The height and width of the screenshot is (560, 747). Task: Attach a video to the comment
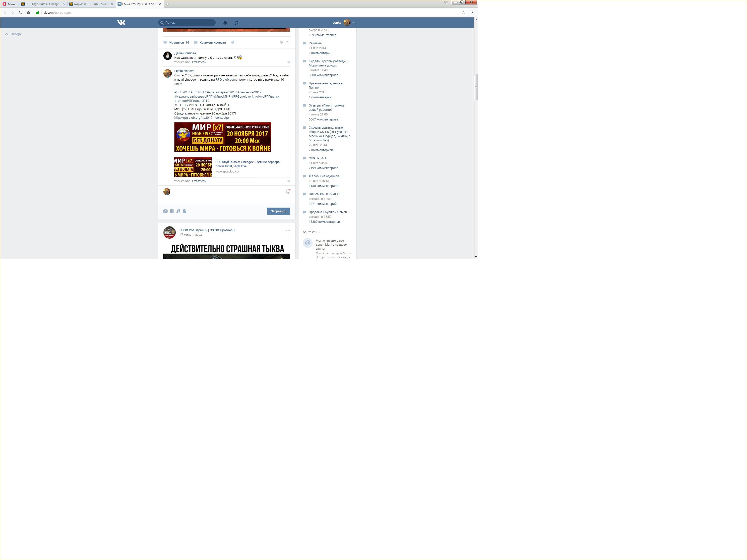(172, 211)
